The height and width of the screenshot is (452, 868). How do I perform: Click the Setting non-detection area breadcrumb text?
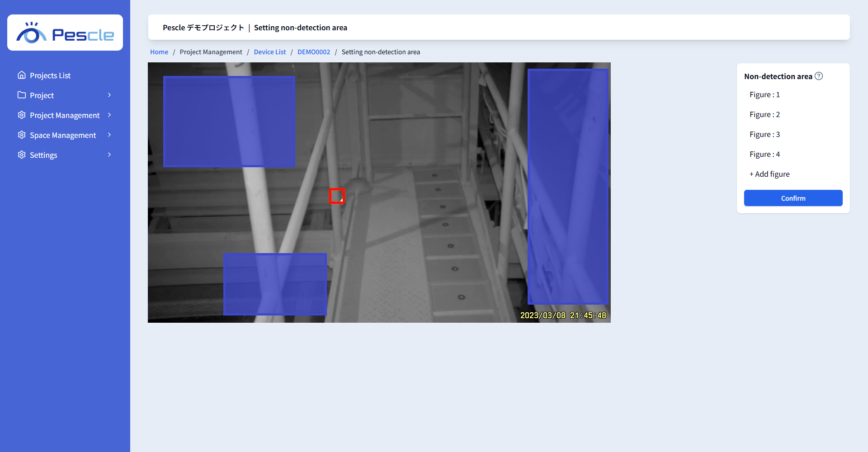[381, 52]
